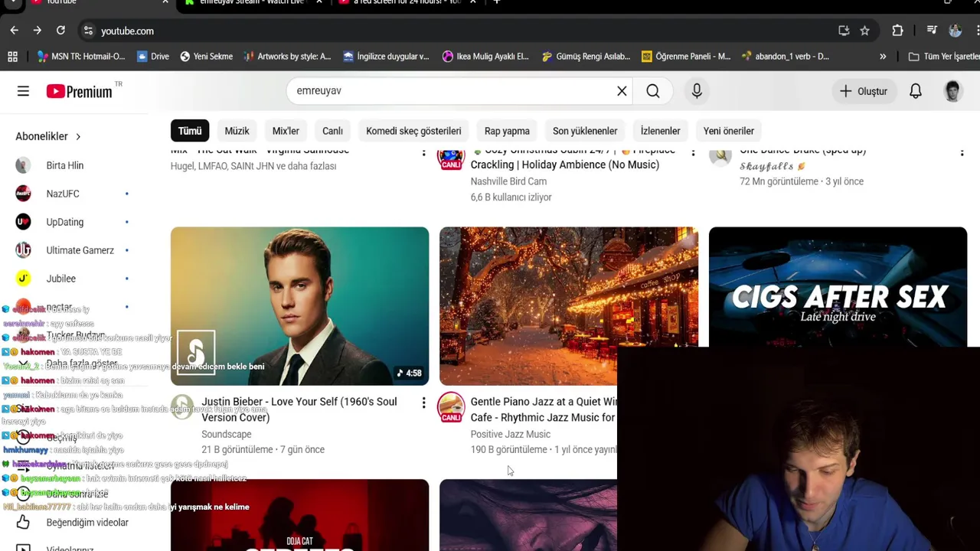
Task: Open the browser extensions puzzle icon
Action: pos(897,31)
